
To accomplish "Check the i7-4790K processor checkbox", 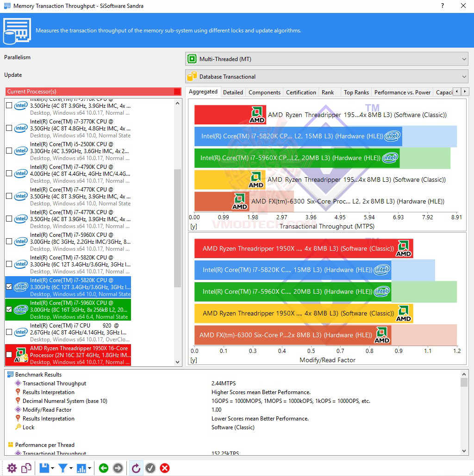I will point(9,173).
